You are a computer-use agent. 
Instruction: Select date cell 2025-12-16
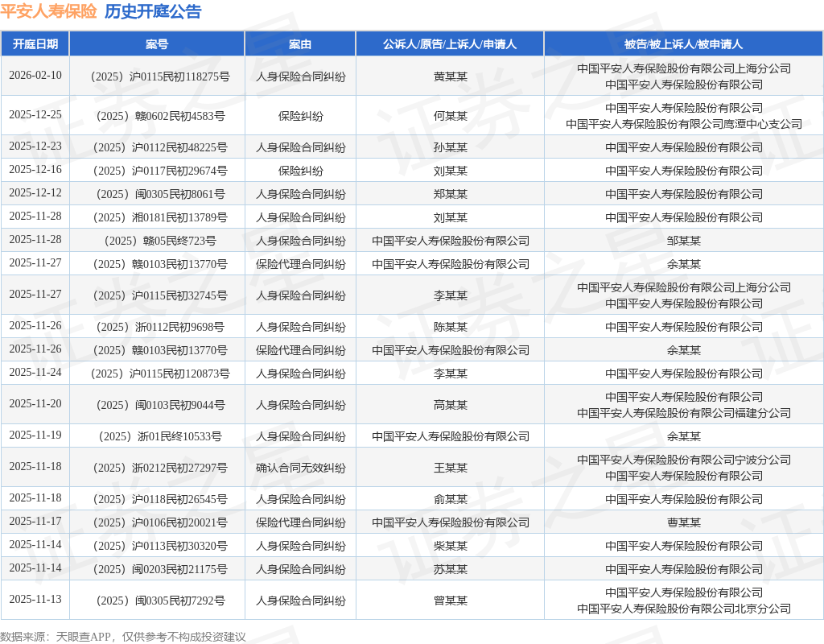coord(35,169)
